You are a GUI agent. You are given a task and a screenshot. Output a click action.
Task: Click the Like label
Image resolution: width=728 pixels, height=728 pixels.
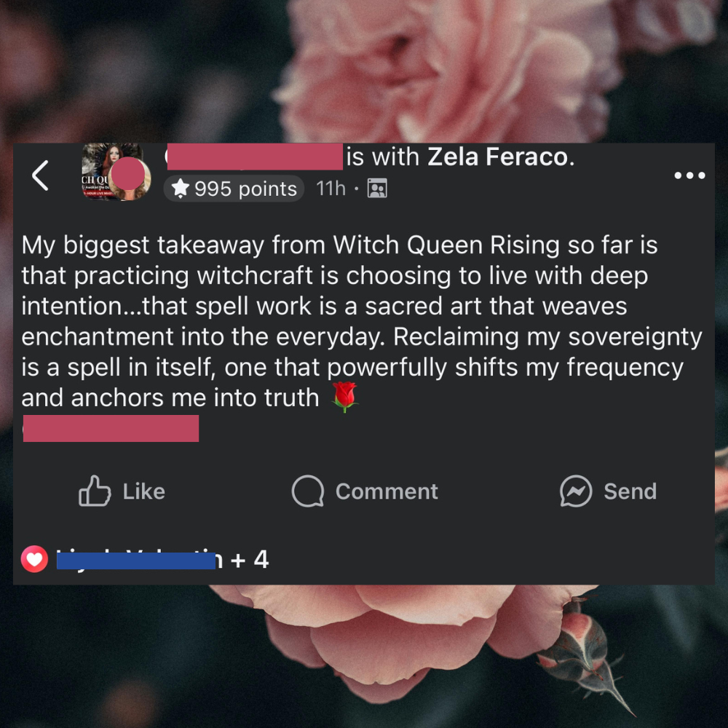144,491
